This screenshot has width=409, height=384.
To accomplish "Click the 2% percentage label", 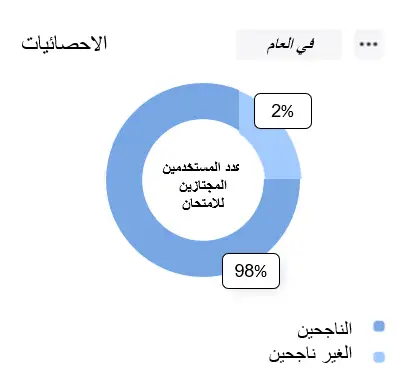I will tap(283, 111).
